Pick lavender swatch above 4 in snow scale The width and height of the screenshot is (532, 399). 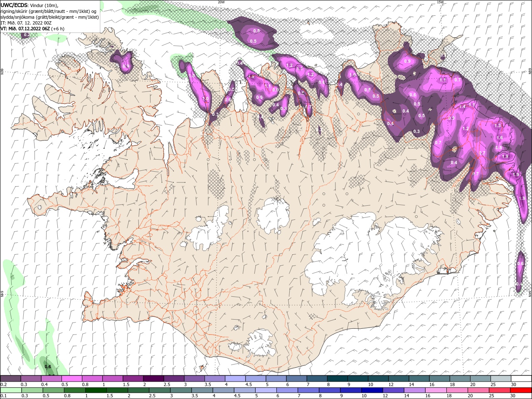pos(235,379)
